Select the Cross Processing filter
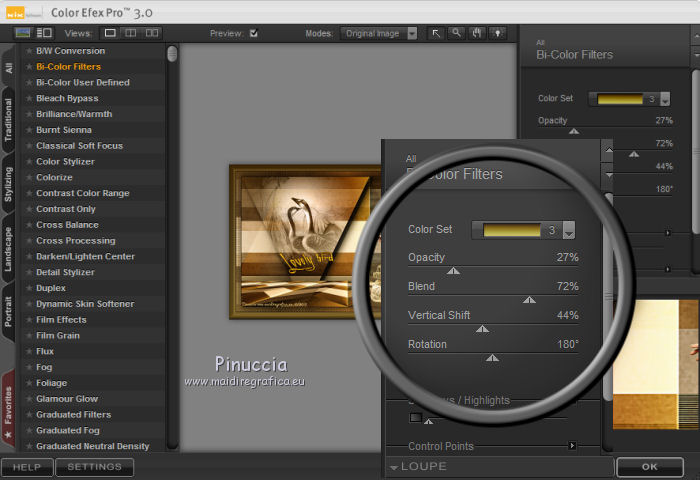 coord(75,241)
